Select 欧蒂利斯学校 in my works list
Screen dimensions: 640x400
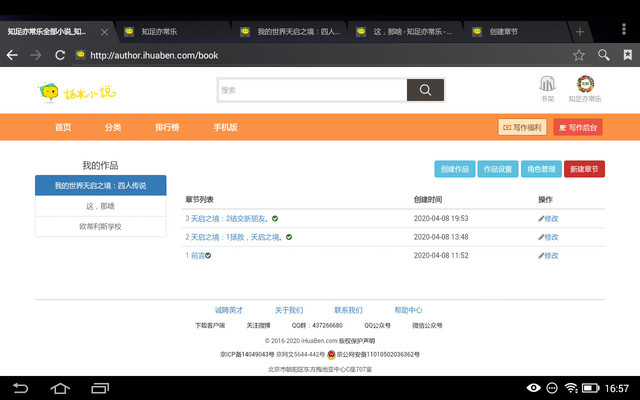click(x=101, y=226)
